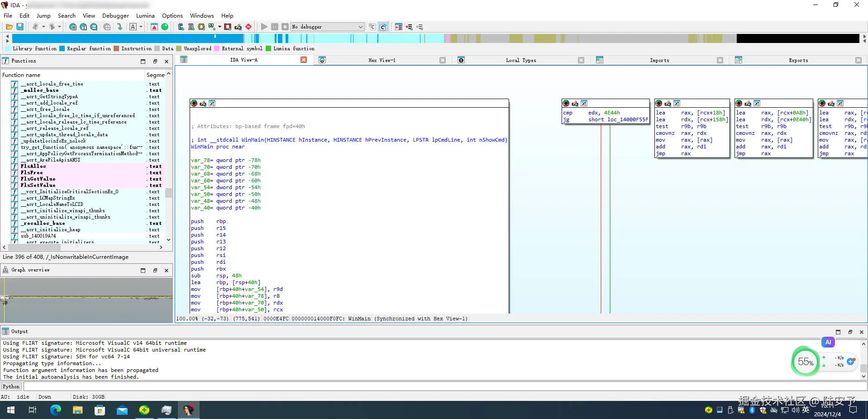The width and height of the screenshot is (868, 419).
Task: Click the Open file folder icon
Action: coord(9,27)
